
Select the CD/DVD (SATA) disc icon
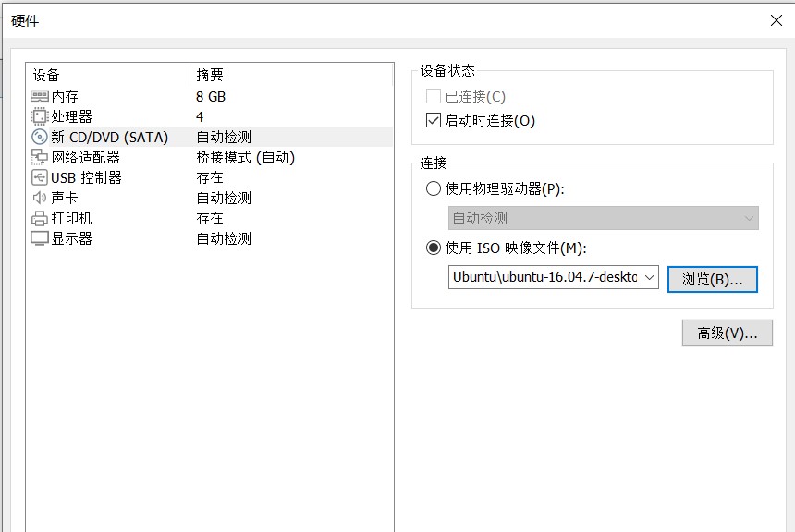pos(39,138)
